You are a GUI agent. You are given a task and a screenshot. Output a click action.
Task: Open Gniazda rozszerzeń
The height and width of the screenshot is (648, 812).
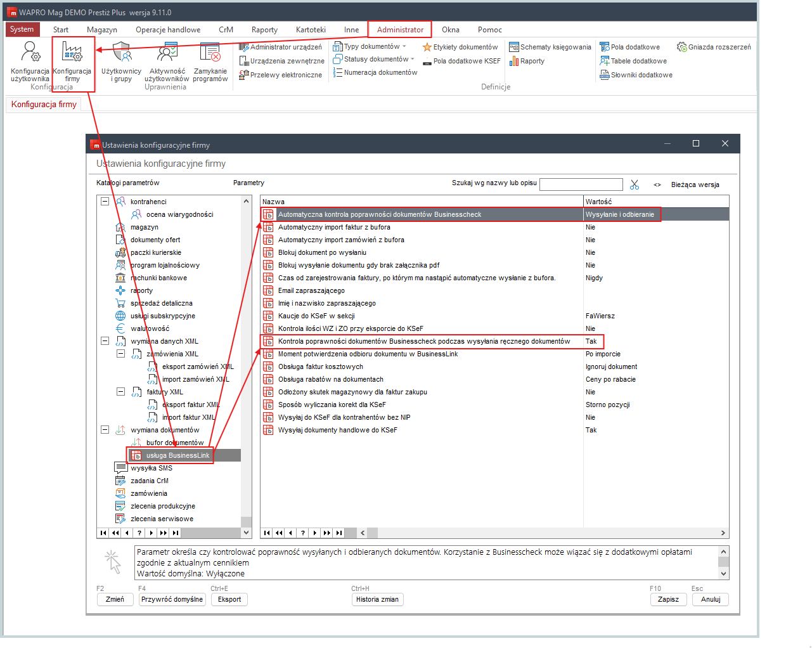tap(714, 47)
